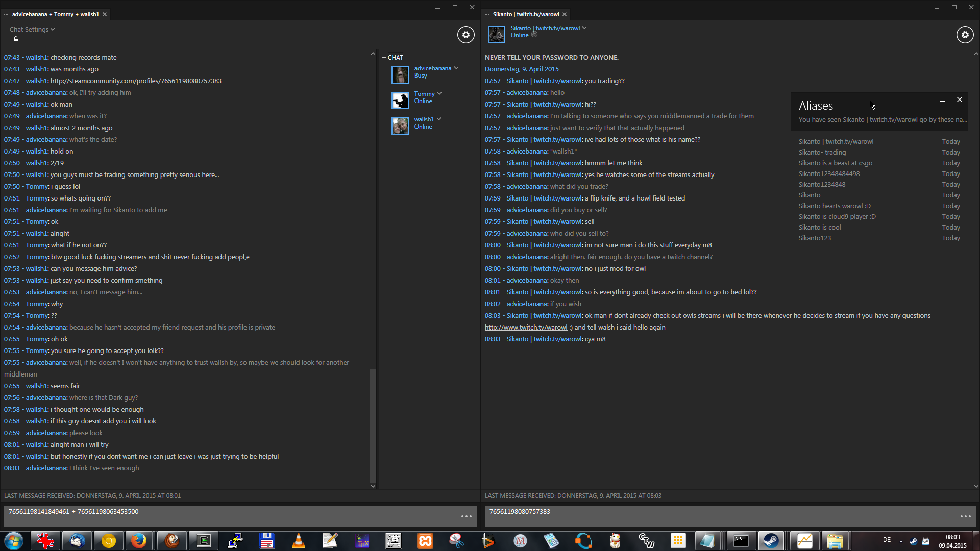Open group chat settings gear icon
Screen dimensions: 980x551
pyautogui.click(x=465, y=35)
